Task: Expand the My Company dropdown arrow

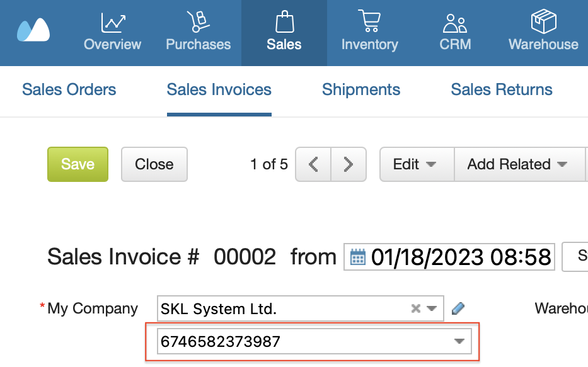Action: point(432,308)
